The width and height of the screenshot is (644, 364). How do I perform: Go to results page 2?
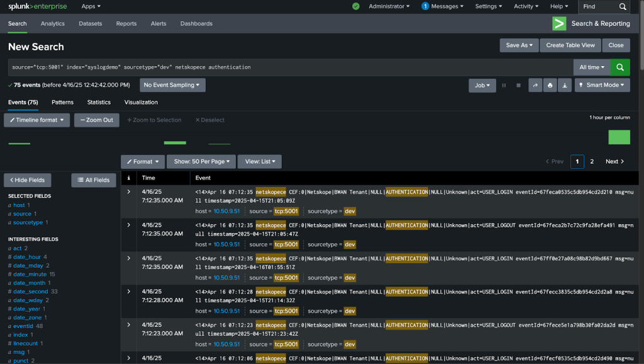coord(592,162)
